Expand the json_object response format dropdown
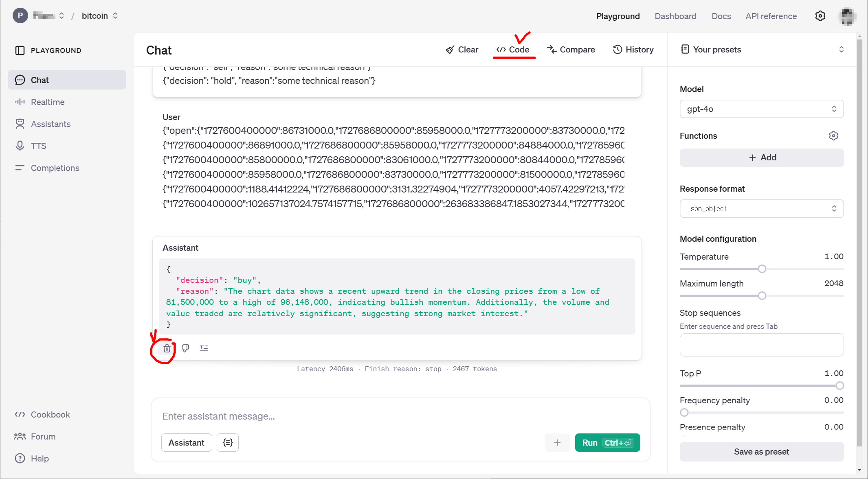Viewport: 868px width, 479px height. [761, 209]
